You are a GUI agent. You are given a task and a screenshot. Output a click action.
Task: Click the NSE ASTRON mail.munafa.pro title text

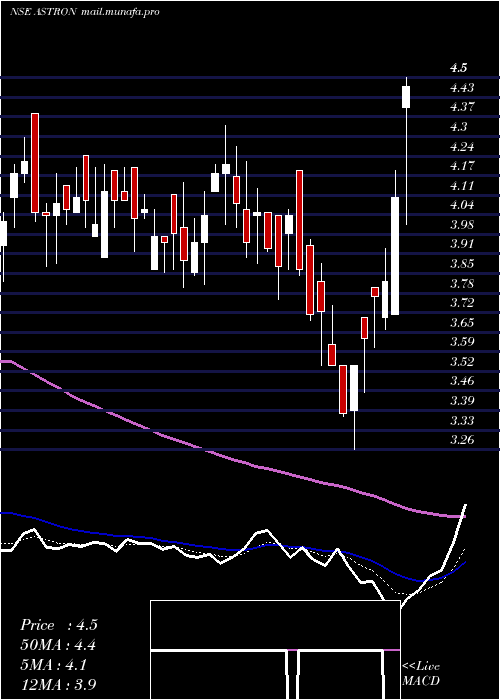coord(85,12)
